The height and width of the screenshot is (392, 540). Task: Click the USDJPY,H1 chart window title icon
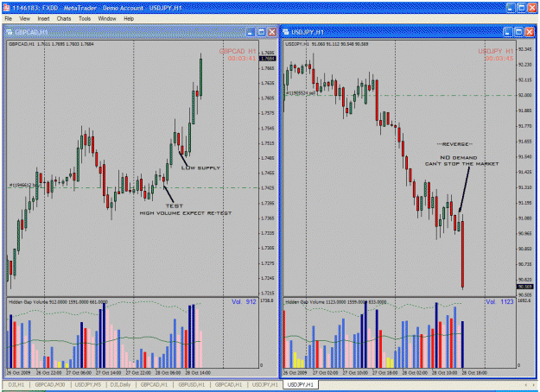286,32
